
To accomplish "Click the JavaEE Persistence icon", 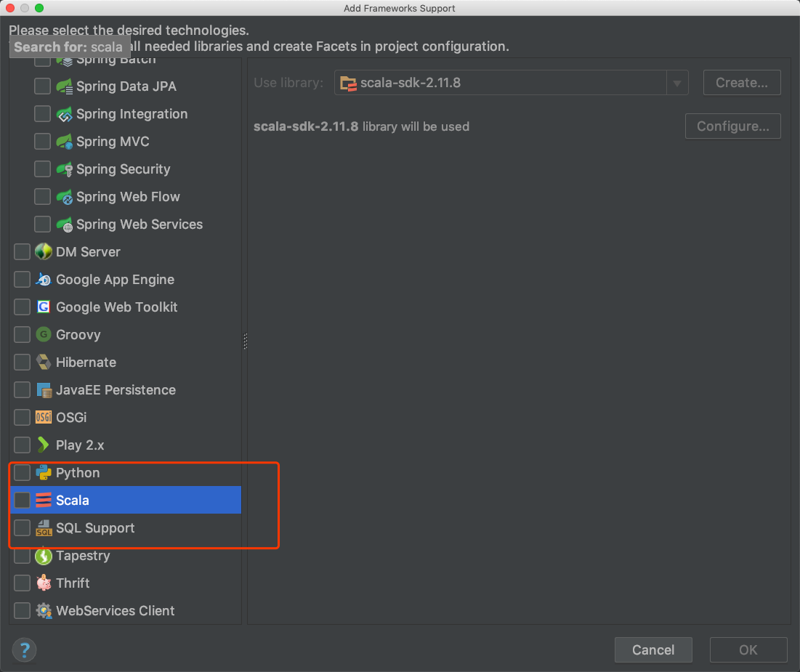I will [44, 390].
